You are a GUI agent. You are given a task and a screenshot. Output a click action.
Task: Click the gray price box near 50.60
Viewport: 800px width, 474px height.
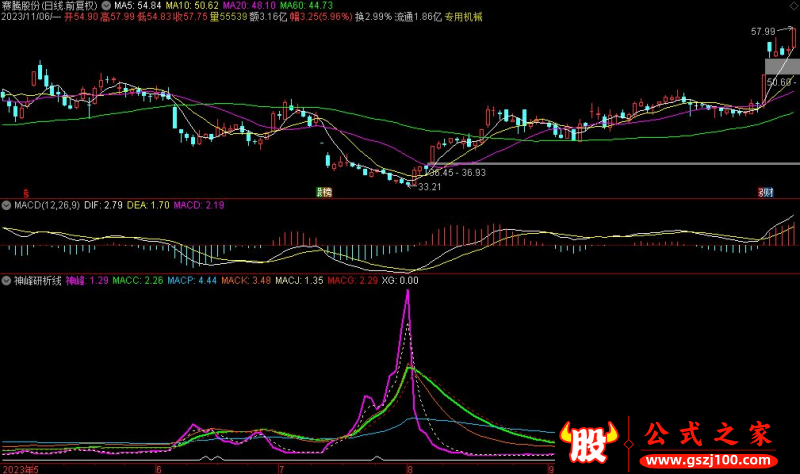click(x=780, y=66)
